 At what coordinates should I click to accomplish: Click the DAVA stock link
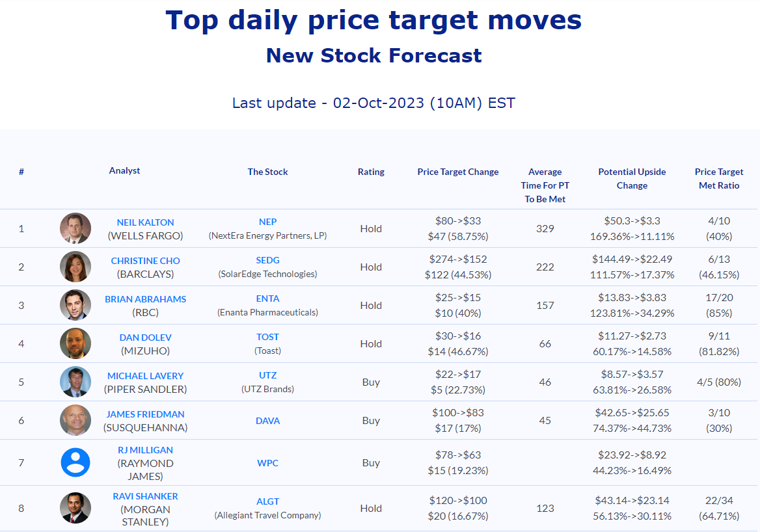(267, 421)
